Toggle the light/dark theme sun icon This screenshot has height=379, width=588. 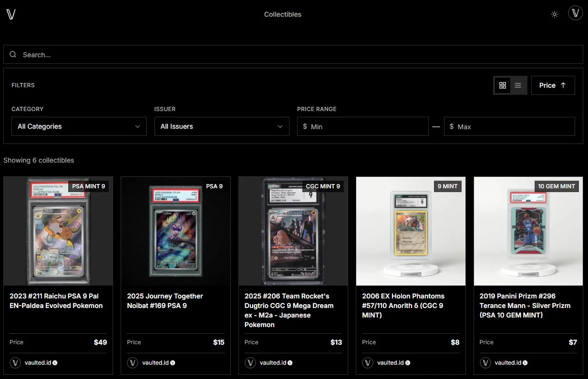tap(554, 14)
